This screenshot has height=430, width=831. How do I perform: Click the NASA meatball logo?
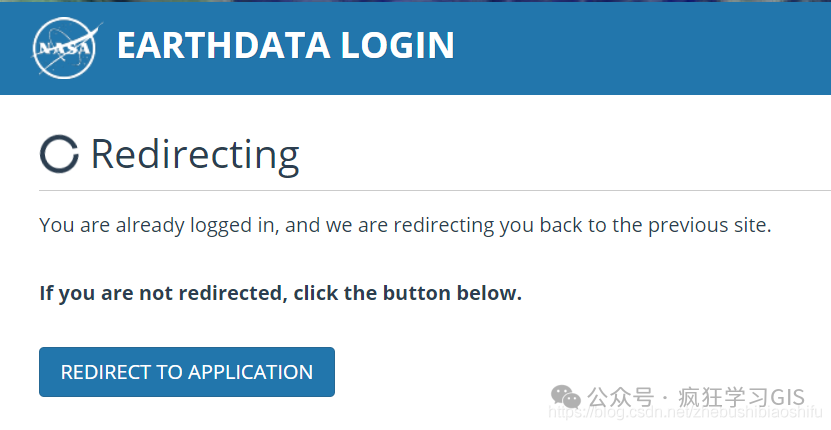pos(66,48)
